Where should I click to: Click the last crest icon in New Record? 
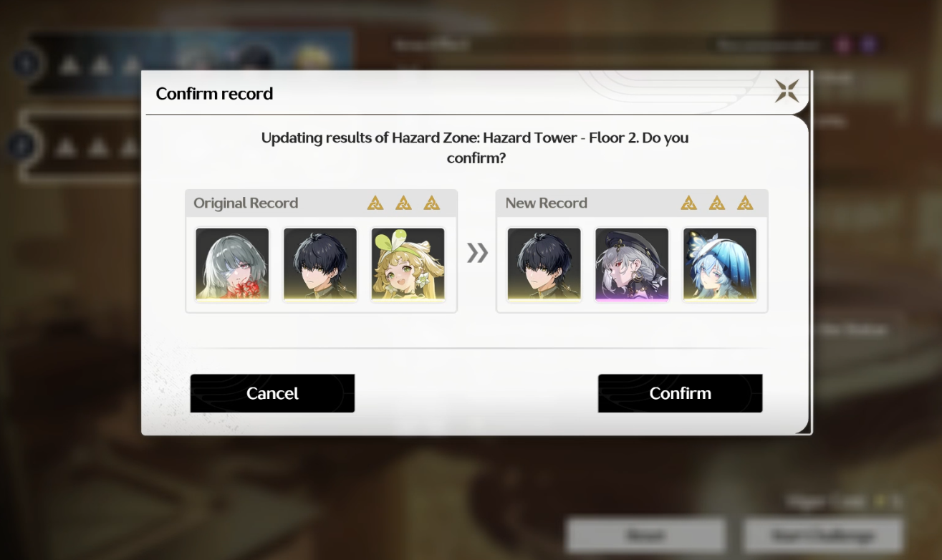745,203
